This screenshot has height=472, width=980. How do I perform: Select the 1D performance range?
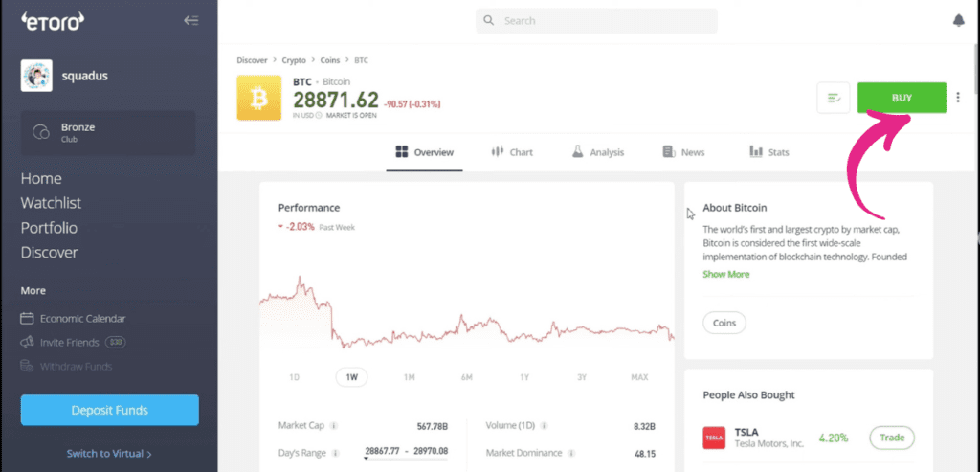tap(295, 377)
